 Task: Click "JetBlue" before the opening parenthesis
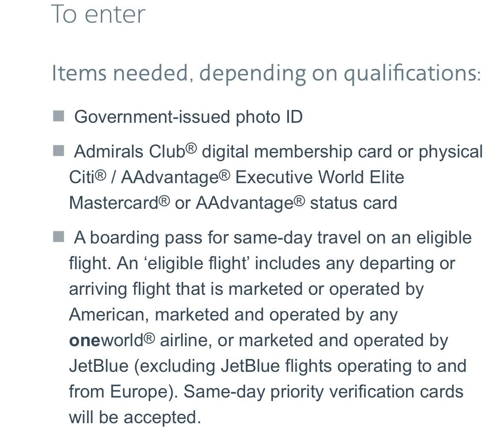pos(98,366)
